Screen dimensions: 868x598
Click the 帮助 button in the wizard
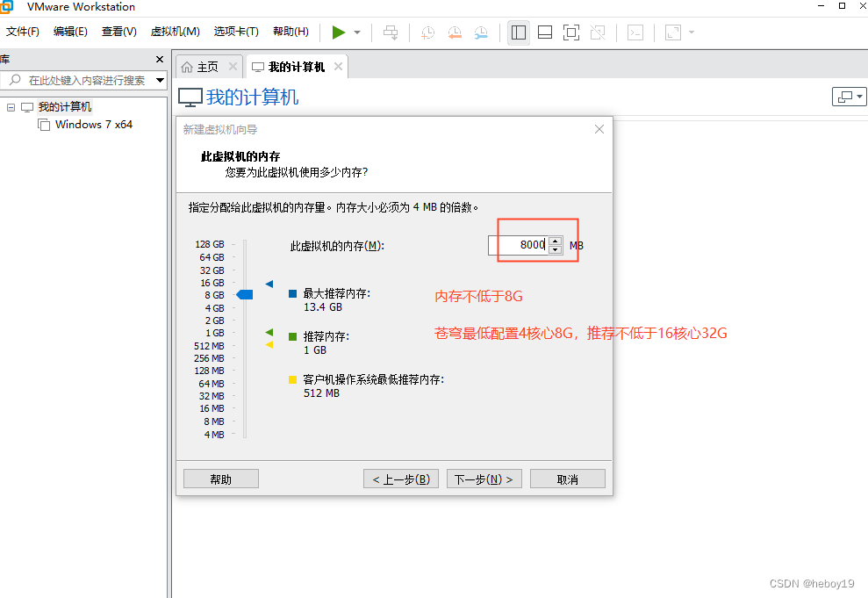[x=221, y=479]
